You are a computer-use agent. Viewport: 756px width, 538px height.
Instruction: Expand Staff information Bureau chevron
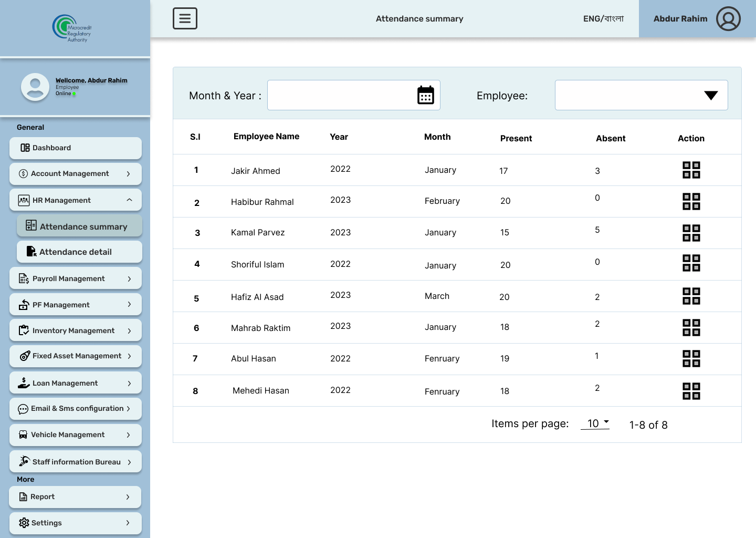(129, 462)
